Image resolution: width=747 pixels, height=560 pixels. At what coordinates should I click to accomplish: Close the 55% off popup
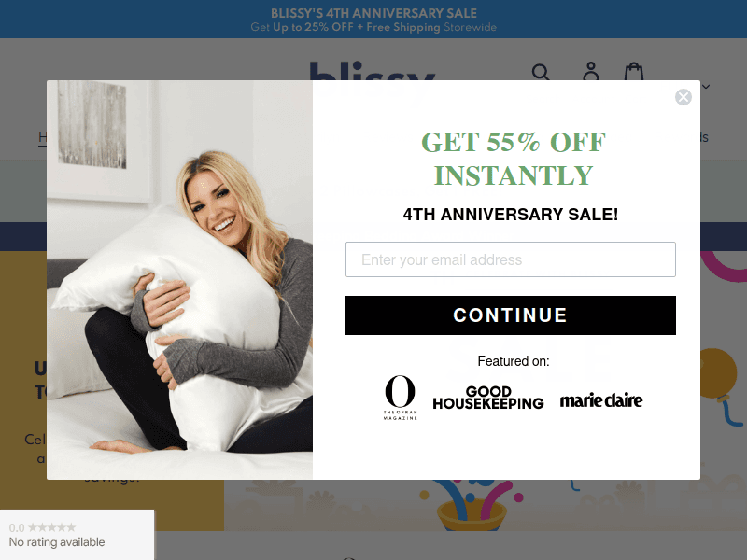684,97
